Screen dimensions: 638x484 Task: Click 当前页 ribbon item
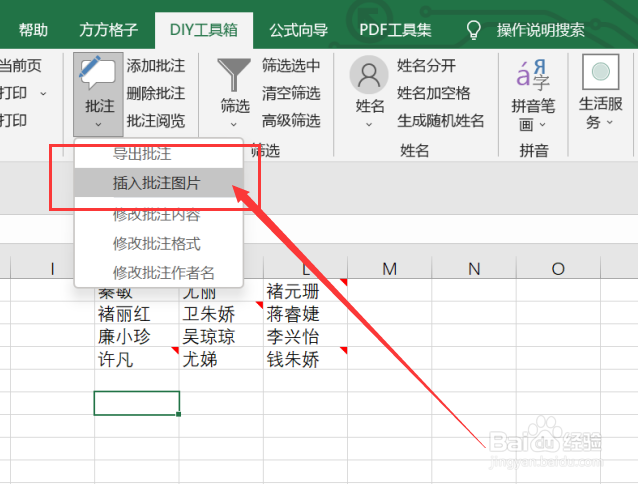point(20,65)
